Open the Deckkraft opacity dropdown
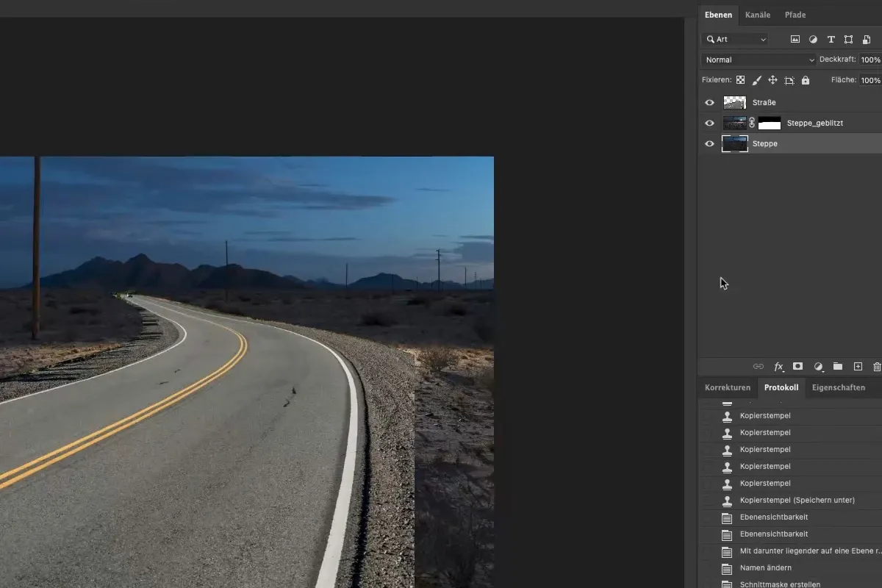The width and height of the screenshot is (882, 588). pyautogui.click(x=871, y=60)
